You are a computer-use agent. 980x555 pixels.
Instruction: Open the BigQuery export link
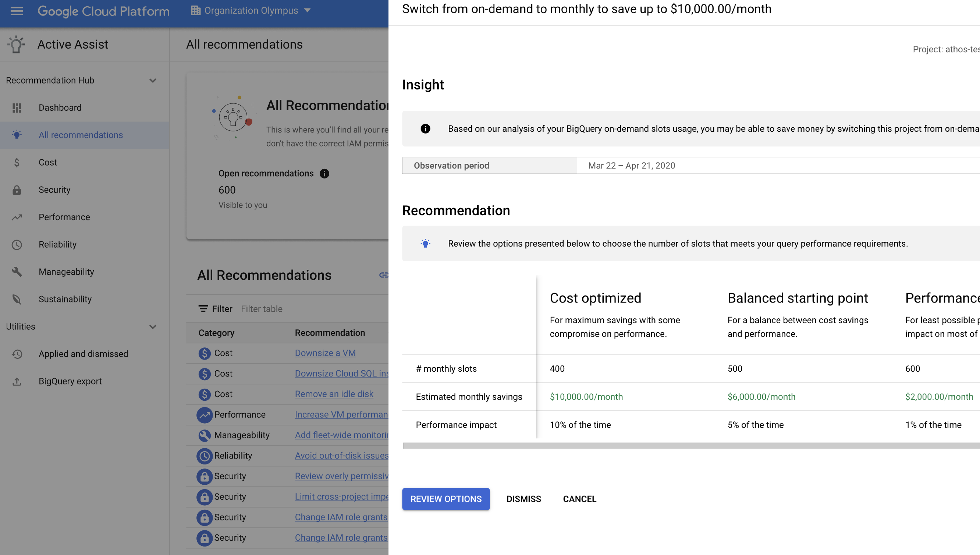[x=70, y=381]
